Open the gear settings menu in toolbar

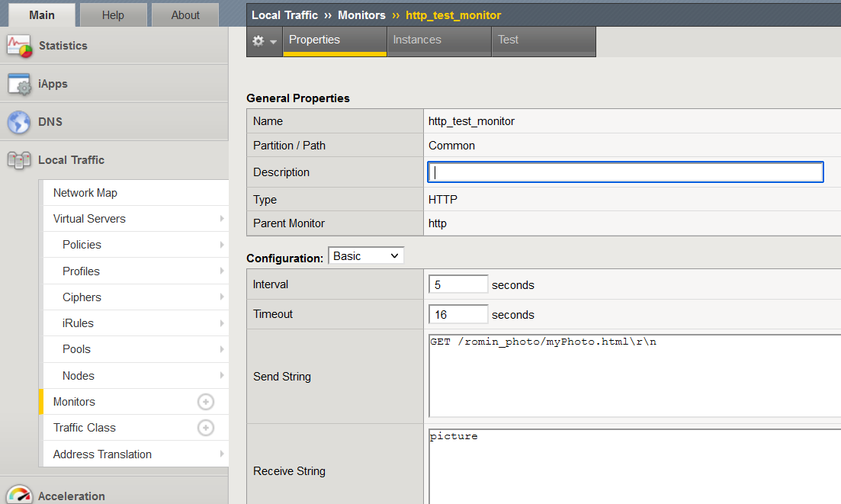click(x=264, y=41)
